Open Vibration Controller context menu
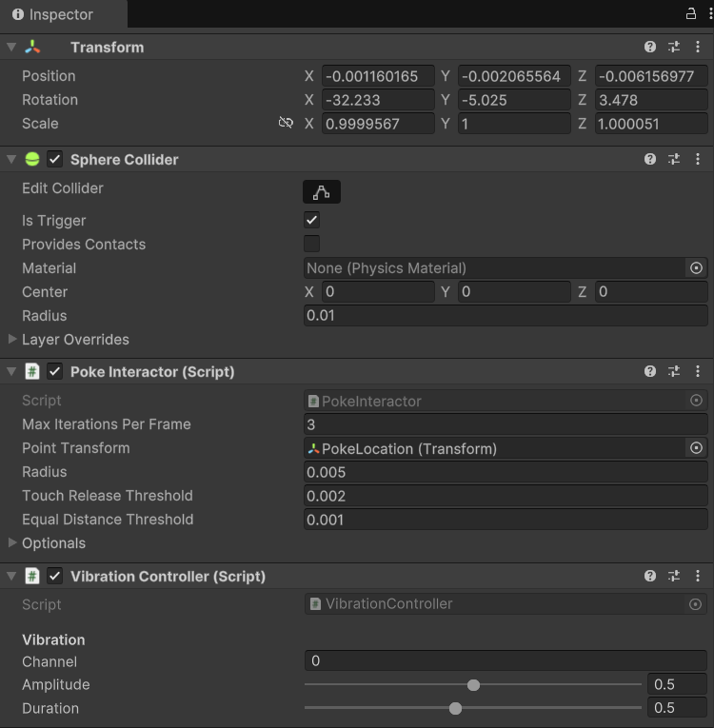This screenshot has width=714, height=728. click(x=698, y=576)
